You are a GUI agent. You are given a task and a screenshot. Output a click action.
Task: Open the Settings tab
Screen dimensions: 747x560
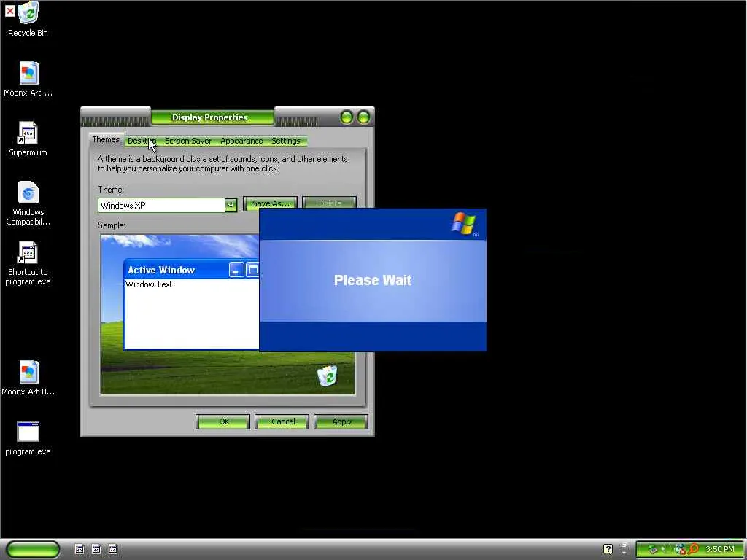point(286,141)
